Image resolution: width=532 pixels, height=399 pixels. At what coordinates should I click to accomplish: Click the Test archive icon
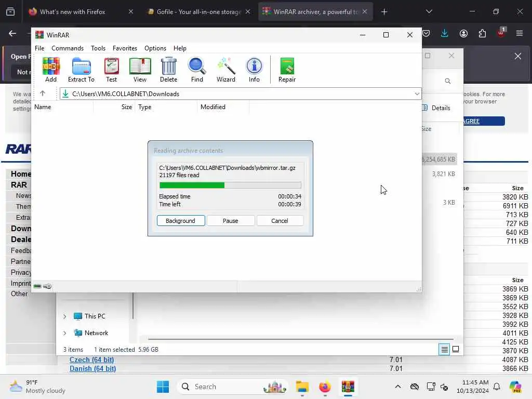(x=111, y=70)
